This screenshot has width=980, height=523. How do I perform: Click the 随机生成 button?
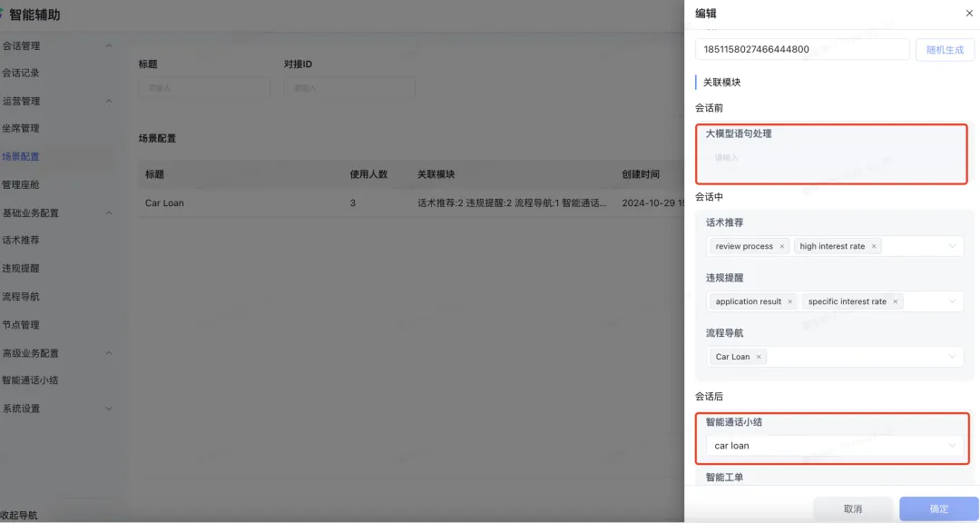(x=945, y=50)
